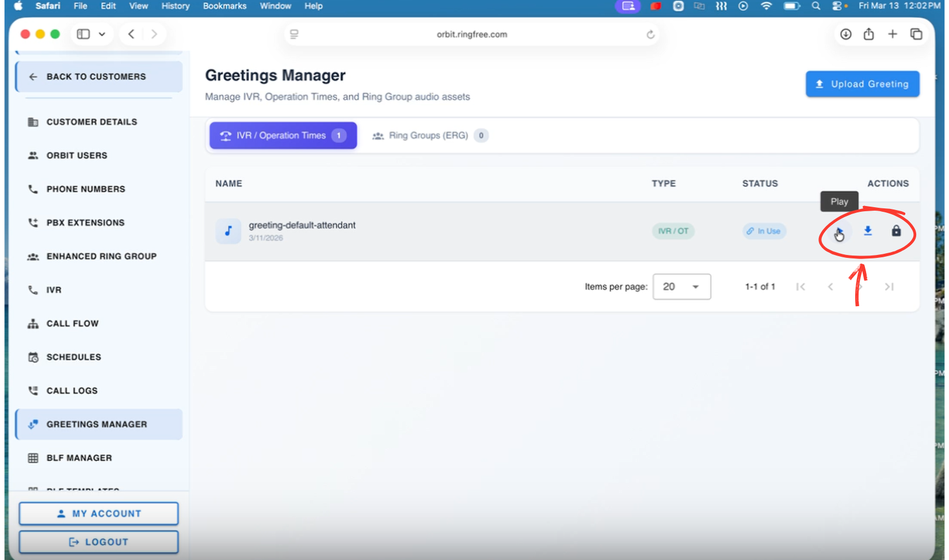Open the Items per page dropdown
Image resolution: width=949 pixels, height=560 pixels.
(681, 287)
